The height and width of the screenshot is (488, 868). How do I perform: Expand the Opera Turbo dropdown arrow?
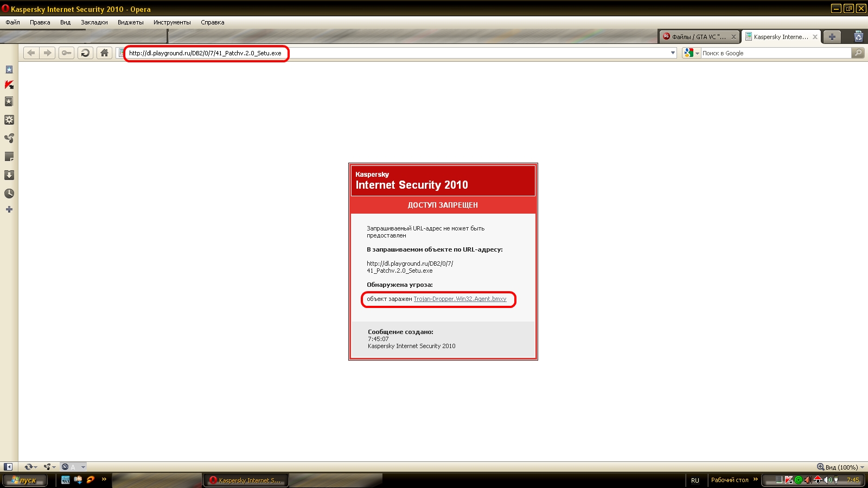click(x=83, y=467)
